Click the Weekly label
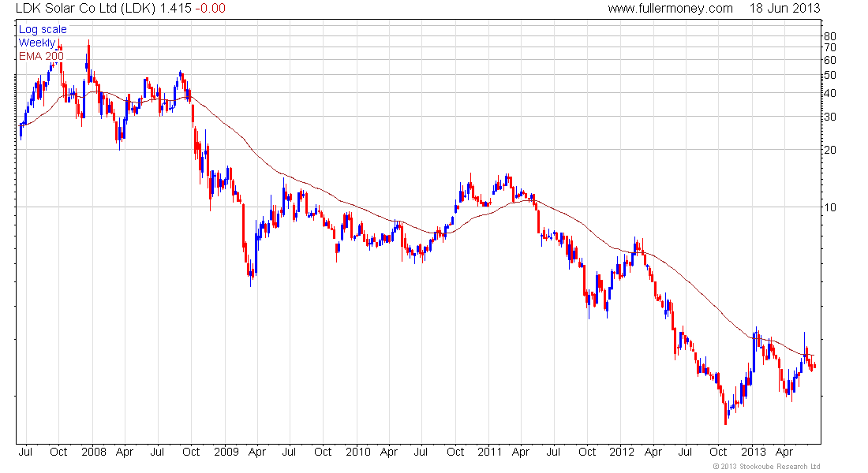The image size is (868, 473). point(37,43)
